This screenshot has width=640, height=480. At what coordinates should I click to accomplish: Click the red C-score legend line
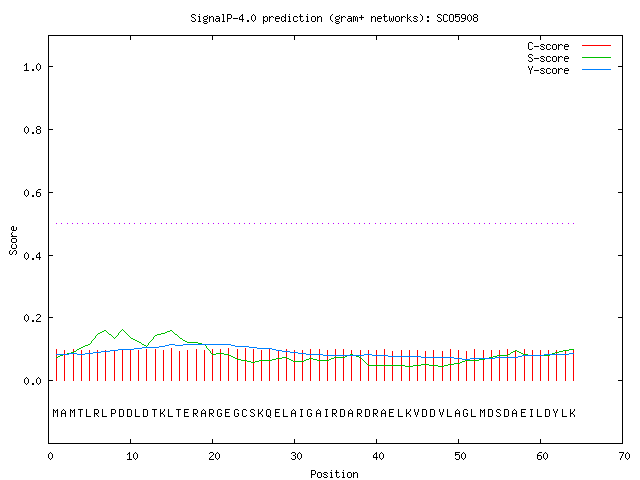click(596, 46)
